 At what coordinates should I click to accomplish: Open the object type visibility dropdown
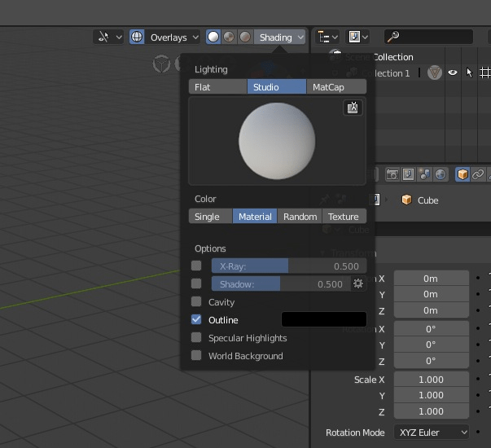point(108,37)
